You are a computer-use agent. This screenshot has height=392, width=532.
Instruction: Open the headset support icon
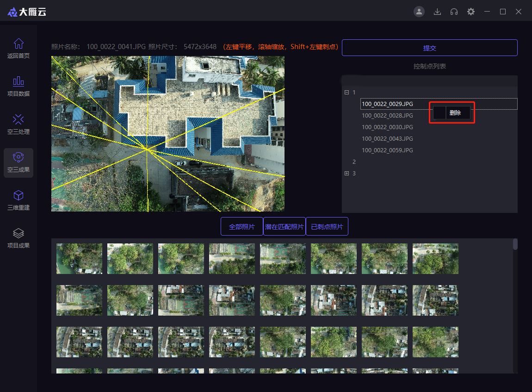click(454, 12)
